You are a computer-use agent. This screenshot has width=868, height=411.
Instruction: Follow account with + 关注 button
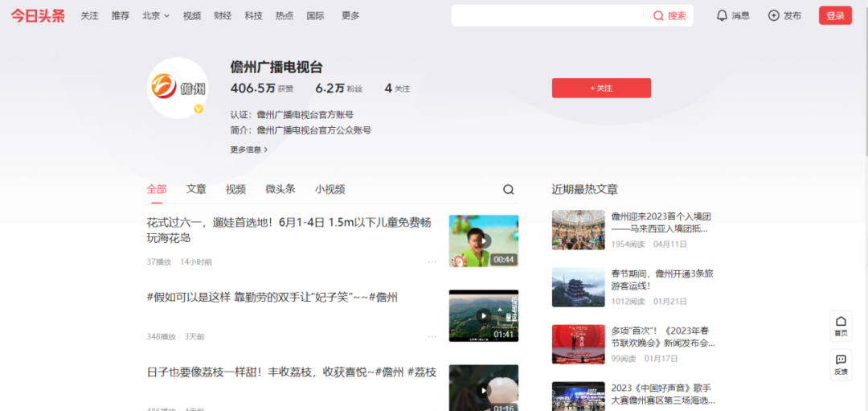tap(601, 88)
